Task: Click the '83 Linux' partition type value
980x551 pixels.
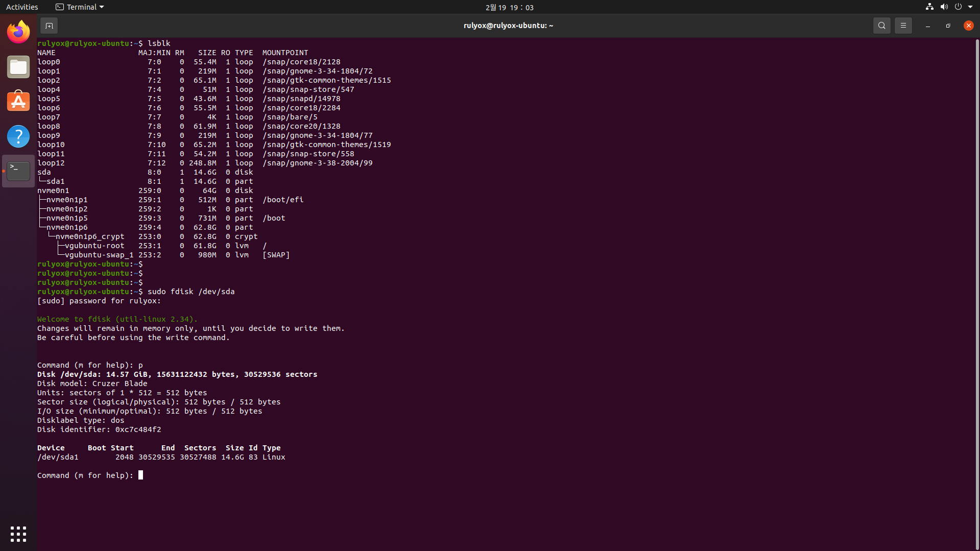Action: pos(267,457)
